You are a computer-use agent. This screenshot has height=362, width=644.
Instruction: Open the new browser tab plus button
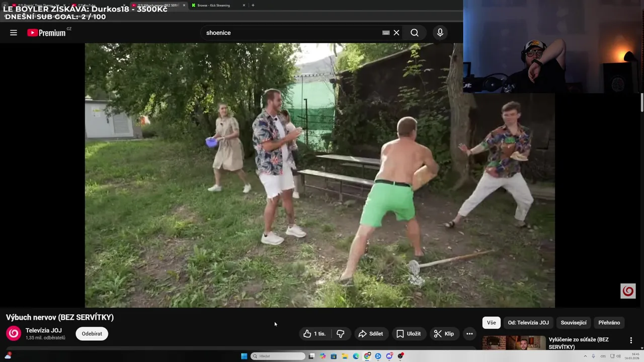pyautogui.click(x=253, y=5)
